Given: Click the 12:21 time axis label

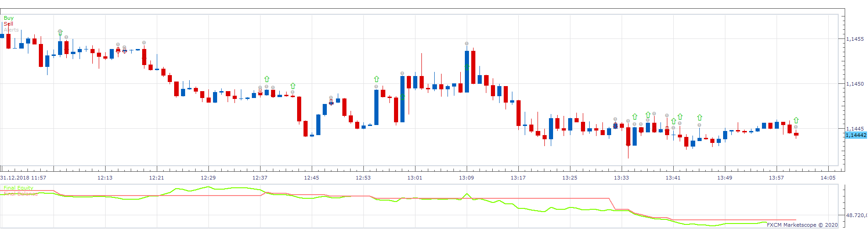Looking at the screenshot, I should click(x=157, y=178).
